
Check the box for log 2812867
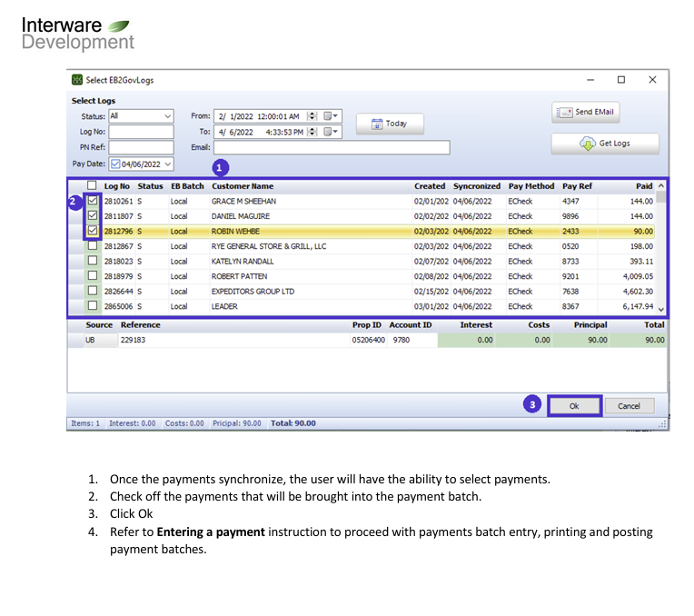tap(93, 245)
